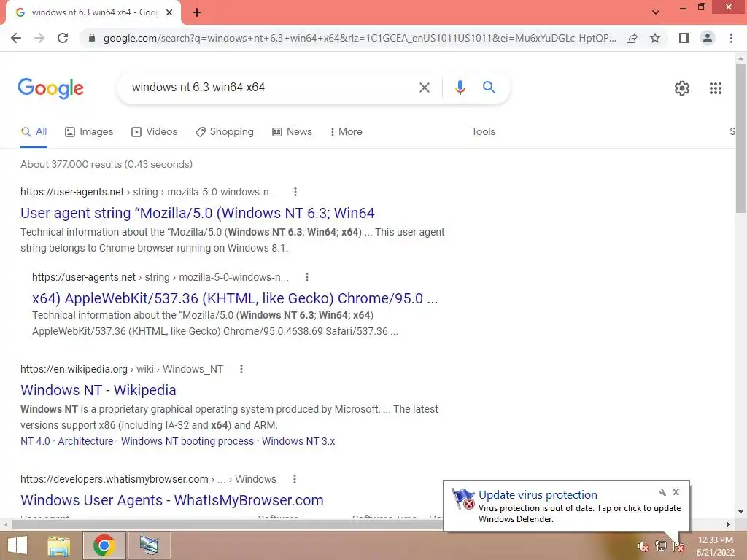Switch to News results

click(292, 132)
